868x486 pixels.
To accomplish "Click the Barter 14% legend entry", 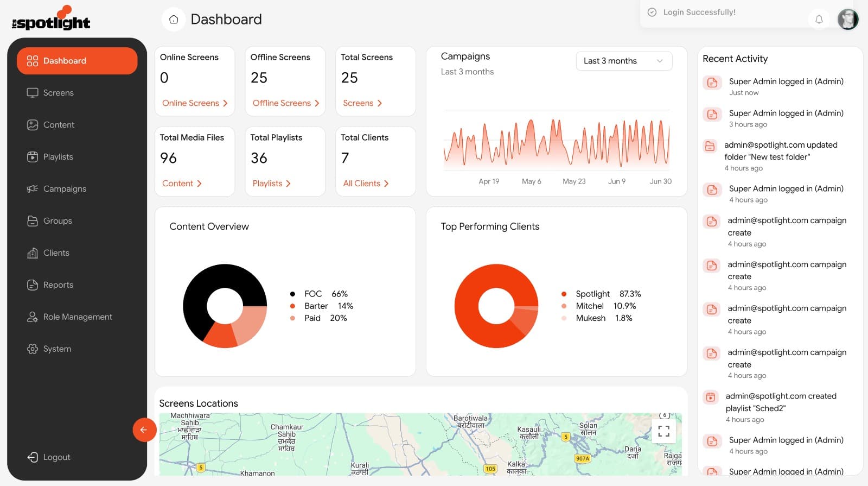I will pos(322,306).
